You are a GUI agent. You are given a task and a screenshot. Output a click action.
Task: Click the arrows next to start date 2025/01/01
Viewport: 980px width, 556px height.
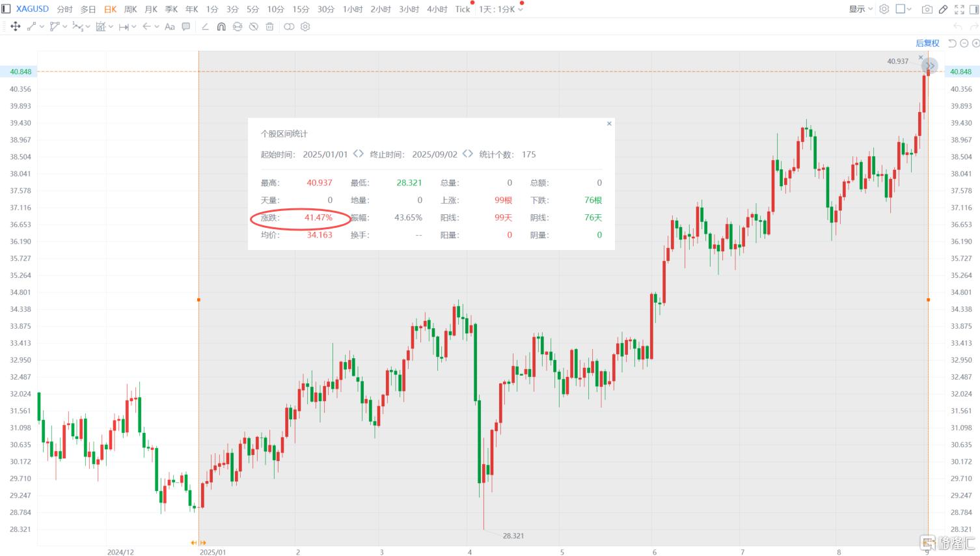(359, 154)
